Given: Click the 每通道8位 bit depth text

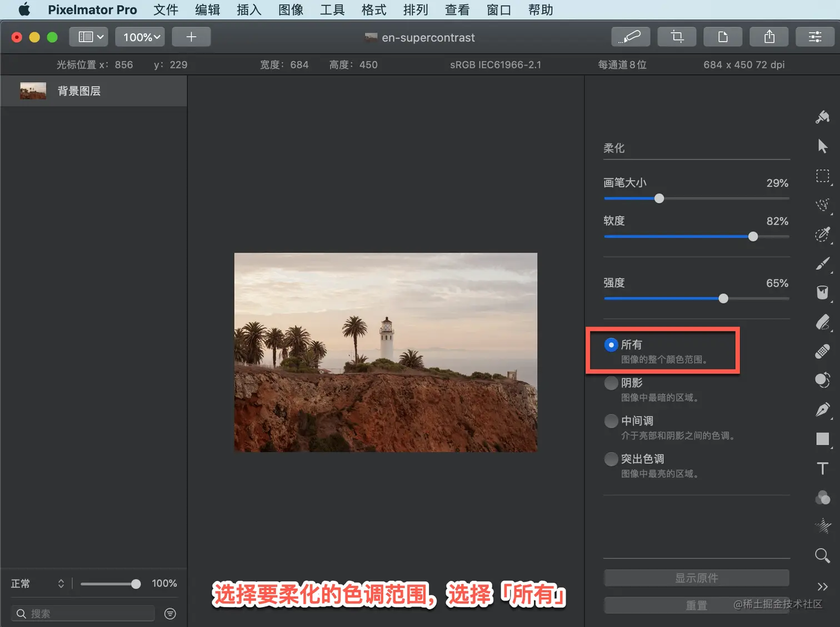Looking at the screenshot, I should [622, 64].
